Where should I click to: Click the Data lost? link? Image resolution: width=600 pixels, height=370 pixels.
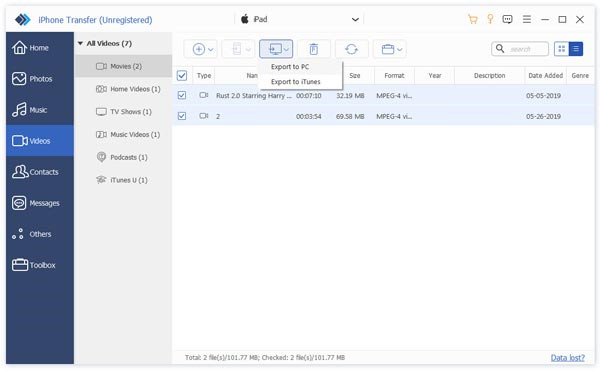[567, 358]
